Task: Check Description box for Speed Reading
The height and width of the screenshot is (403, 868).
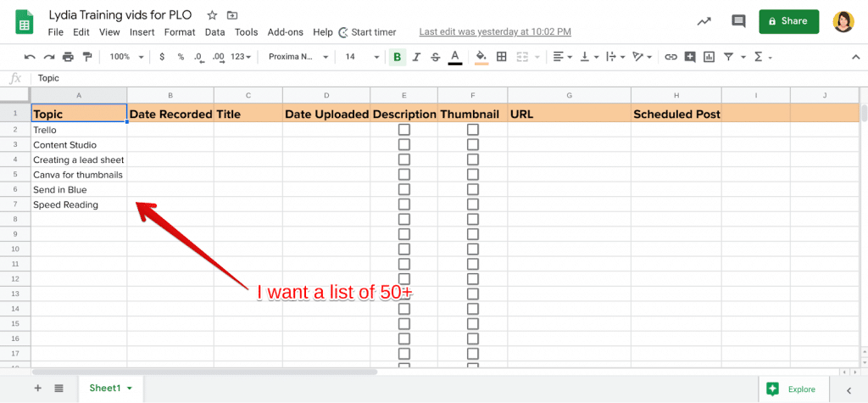Action: (x=404, y=204)
